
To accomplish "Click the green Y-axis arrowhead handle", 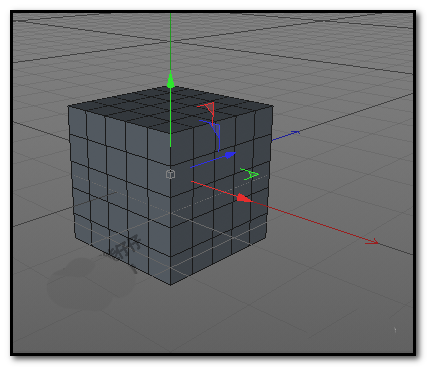I will coord(171,80).
